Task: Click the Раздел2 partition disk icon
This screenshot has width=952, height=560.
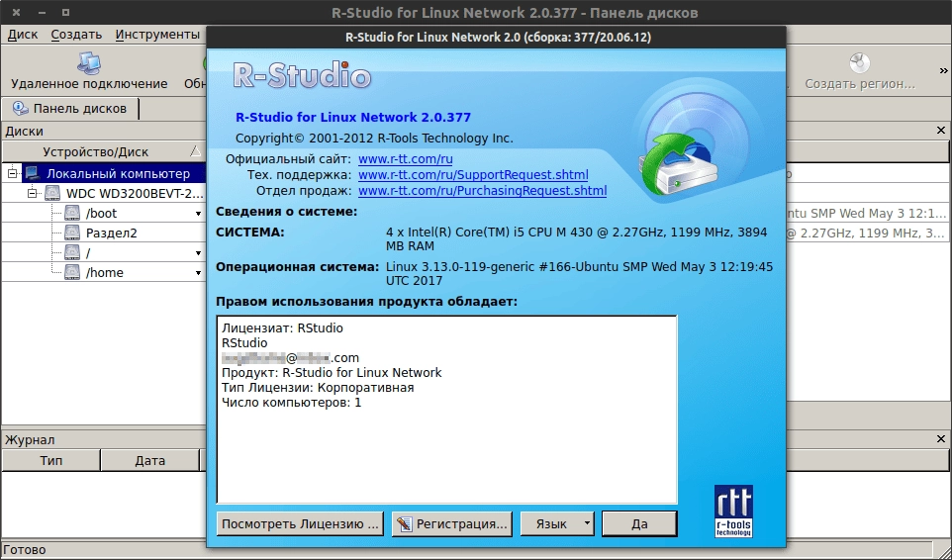Action: (72, 233)
